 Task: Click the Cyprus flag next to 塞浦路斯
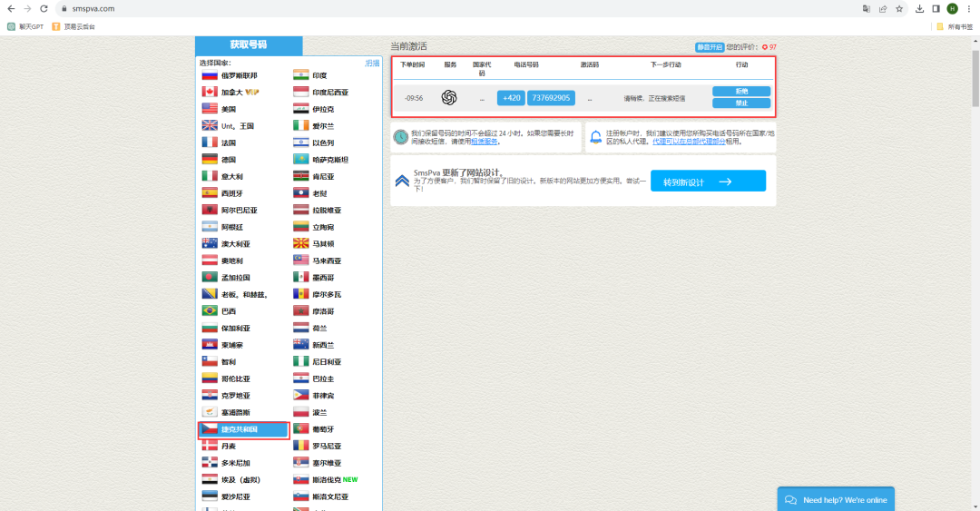[x=210, y=412]
